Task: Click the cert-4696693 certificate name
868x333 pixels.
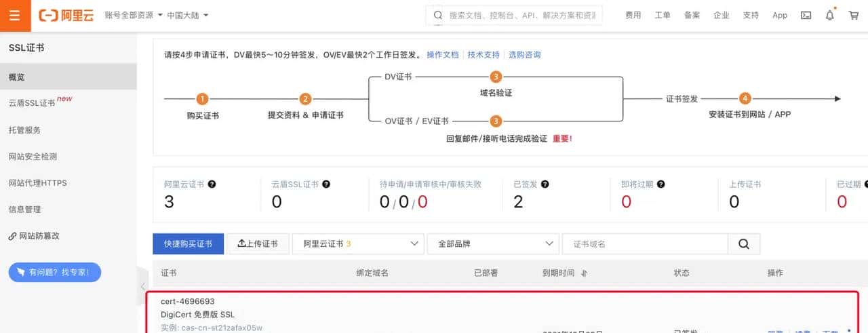Action: [188, 301]
